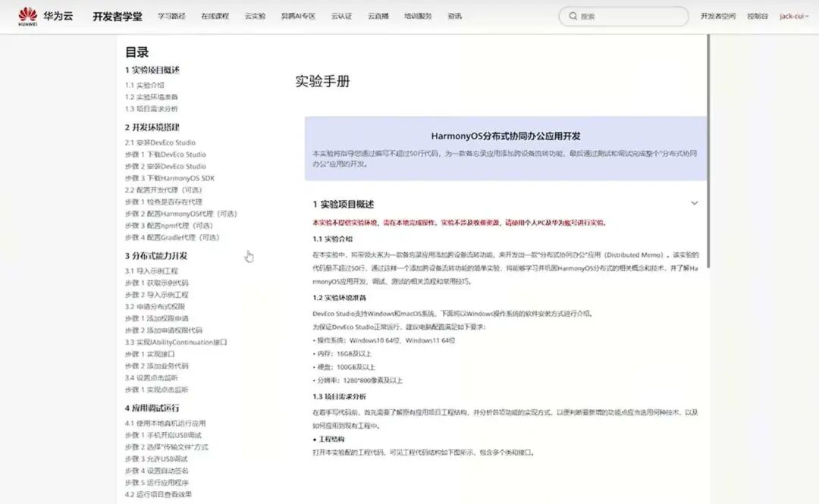
Task: Open 步骤 1 下载DevEco Studio entry
Action: [165, 155]
